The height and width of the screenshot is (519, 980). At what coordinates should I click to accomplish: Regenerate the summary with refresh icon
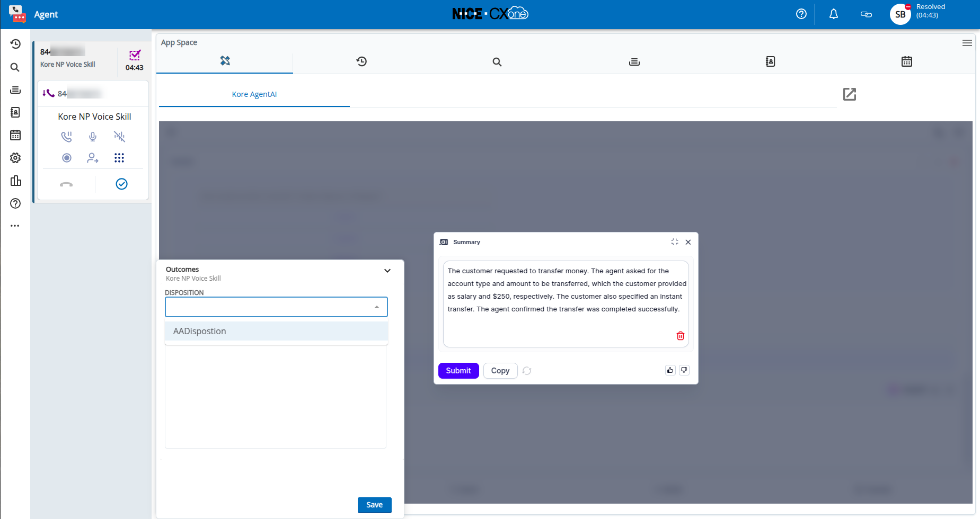click(x=527, y=371)
